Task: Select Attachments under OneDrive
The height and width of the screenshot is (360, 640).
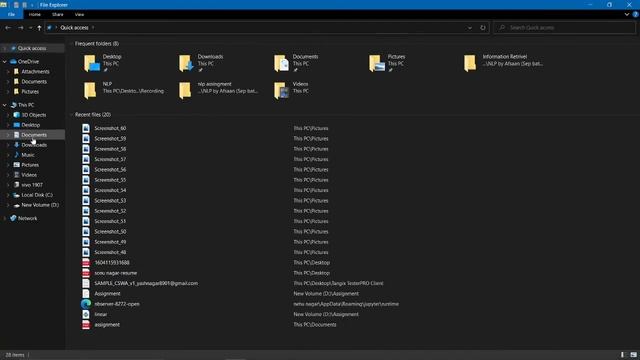Action: point(35,71)
